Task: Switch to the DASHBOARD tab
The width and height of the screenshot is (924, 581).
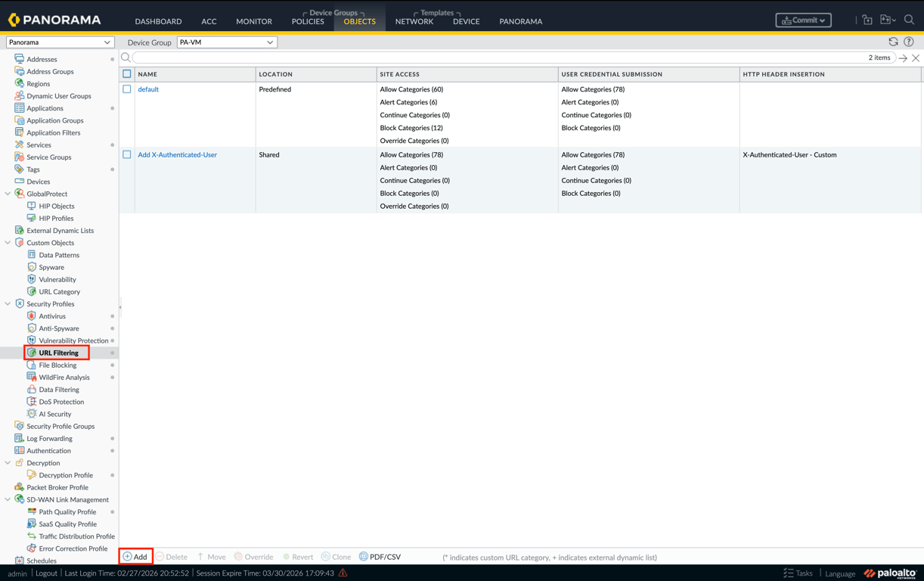Action: pos(158,21)
